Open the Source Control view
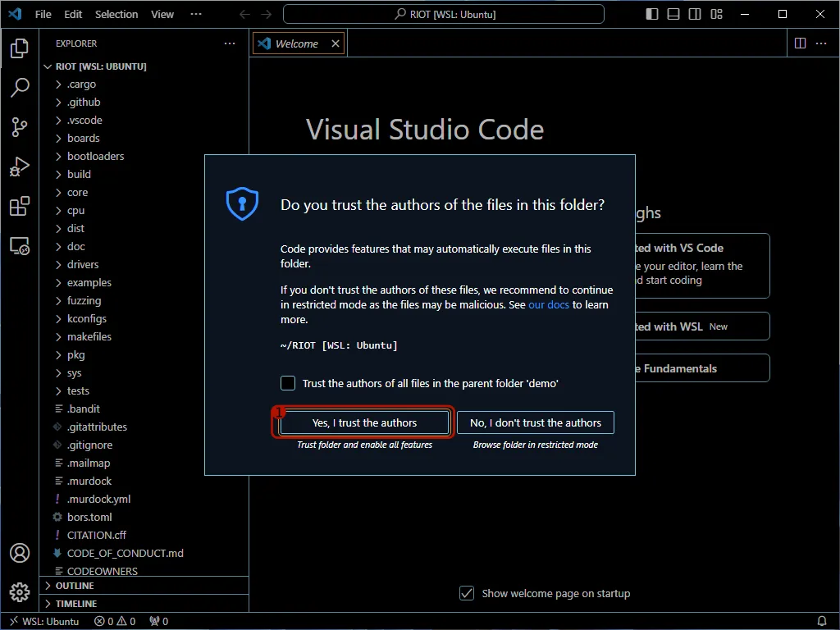Screen dimensions: 840x630 [x=20, y=127]
